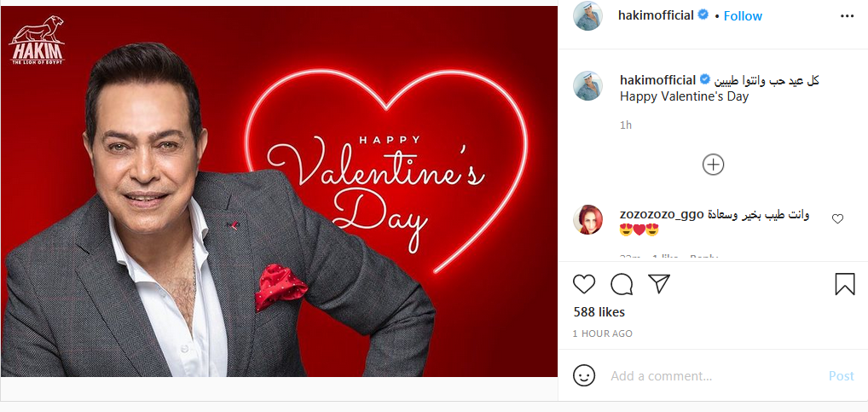Click hakimofficial avatar beside the caption
The height and width of the screenshot is (412, 868).
587,85
